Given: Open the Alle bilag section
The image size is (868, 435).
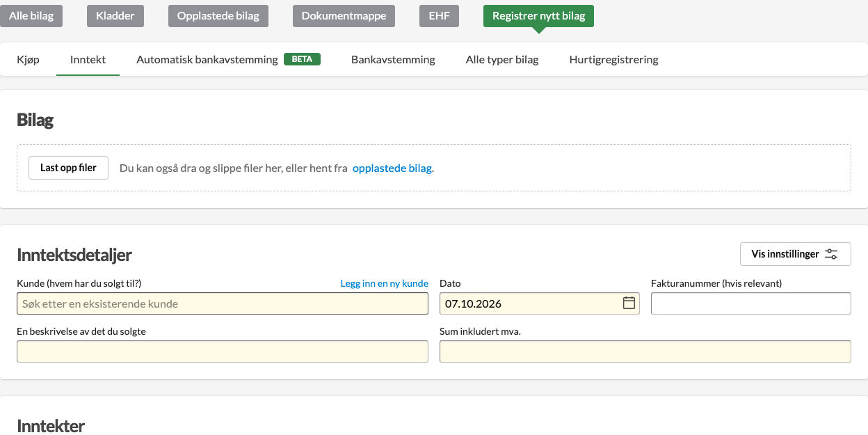Looking at the screenshot, I should [31, 16].
